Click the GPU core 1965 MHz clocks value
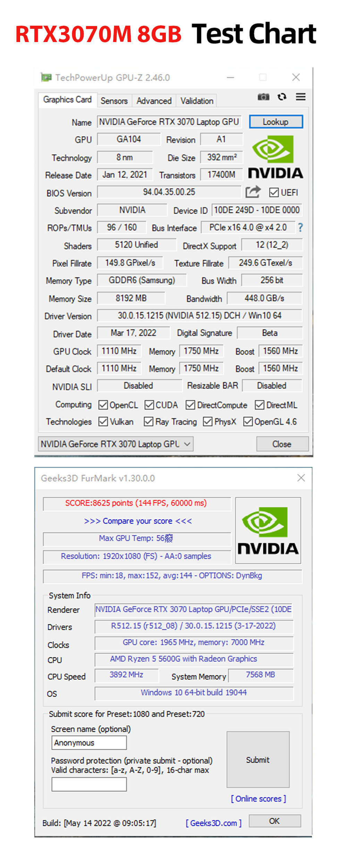Image resolution: width=347 pixels, height=868 pixels. (194, 643)
